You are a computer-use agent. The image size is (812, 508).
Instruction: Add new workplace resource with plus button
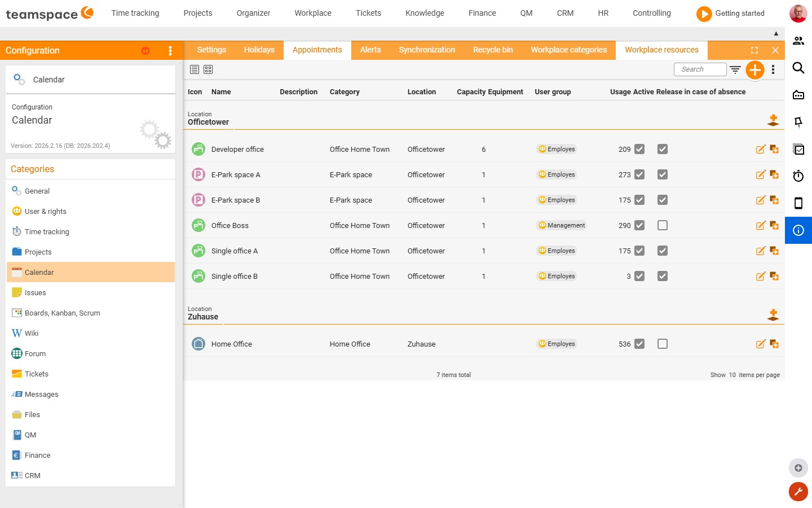pos(755,70)
